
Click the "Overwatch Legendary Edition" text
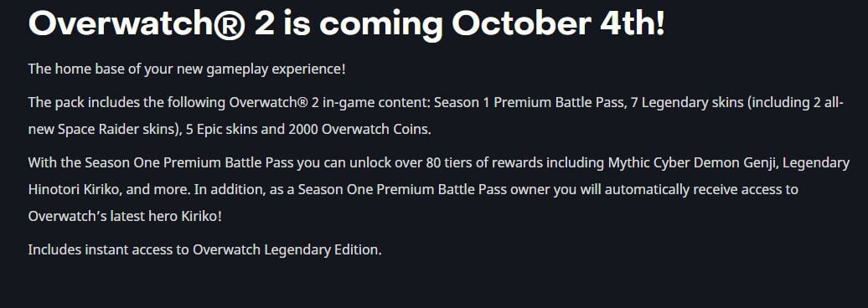click(x=287, y=250)
